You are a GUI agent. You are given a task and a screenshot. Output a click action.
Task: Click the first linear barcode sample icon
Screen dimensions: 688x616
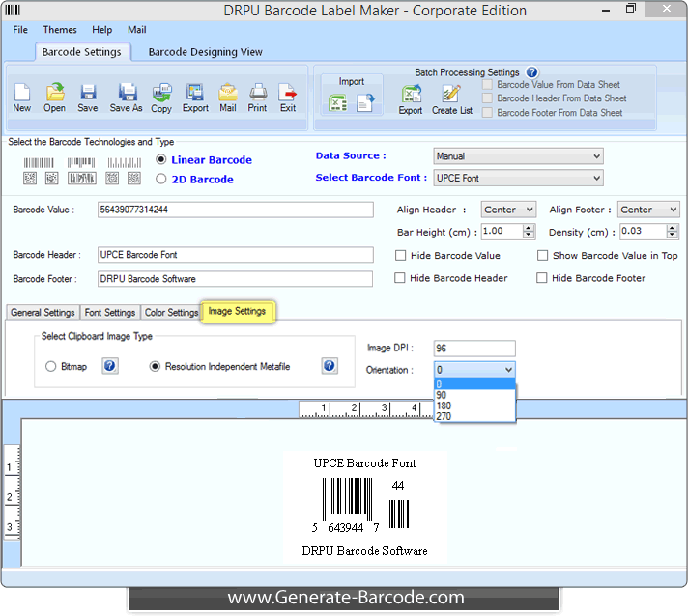pyautogui.click(x=39, y=163)
